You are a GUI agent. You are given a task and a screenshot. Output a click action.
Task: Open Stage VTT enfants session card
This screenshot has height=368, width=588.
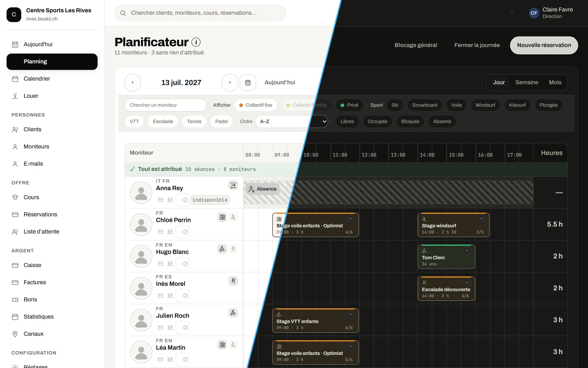click(315, 320)
